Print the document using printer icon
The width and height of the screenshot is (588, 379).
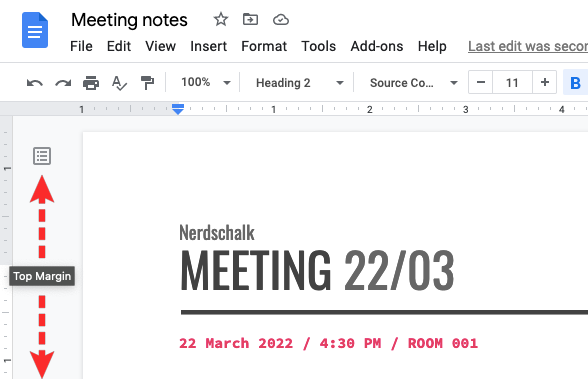(x=91, y=83)
